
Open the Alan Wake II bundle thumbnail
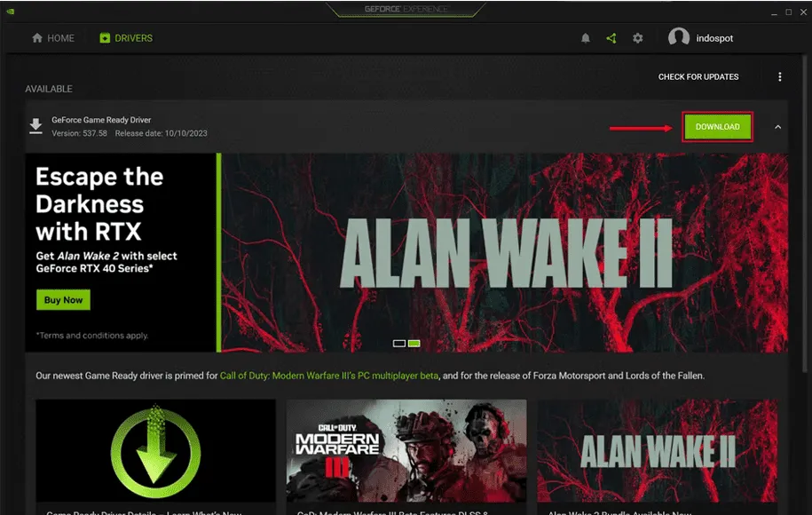[x=657, y=451]
